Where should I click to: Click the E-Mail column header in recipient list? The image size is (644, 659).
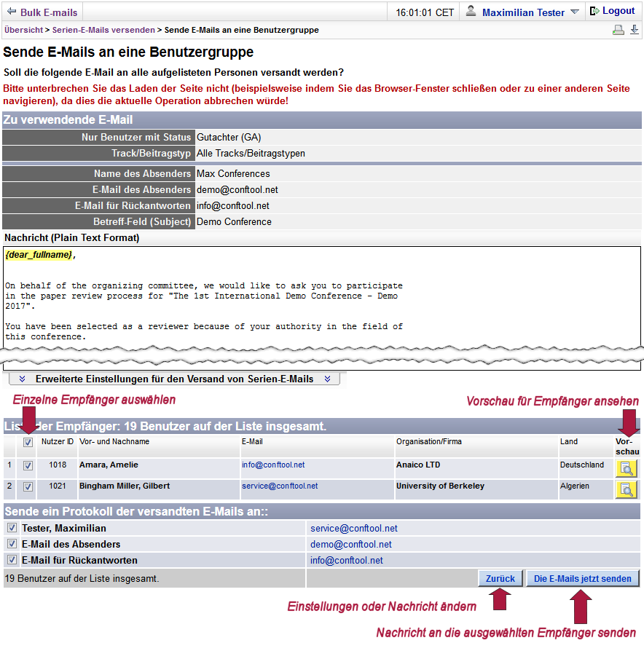pos(252,441)
